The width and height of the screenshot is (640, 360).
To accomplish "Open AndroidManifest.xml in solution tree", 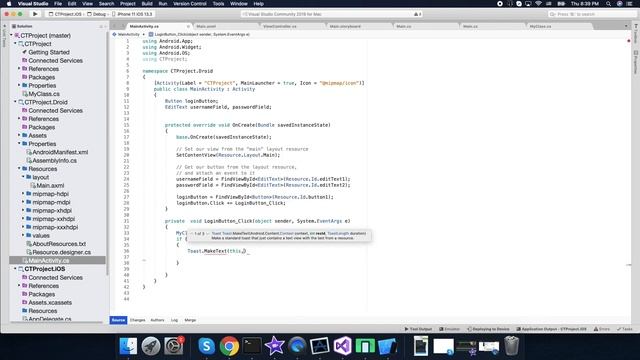I will tap(60, 152).
